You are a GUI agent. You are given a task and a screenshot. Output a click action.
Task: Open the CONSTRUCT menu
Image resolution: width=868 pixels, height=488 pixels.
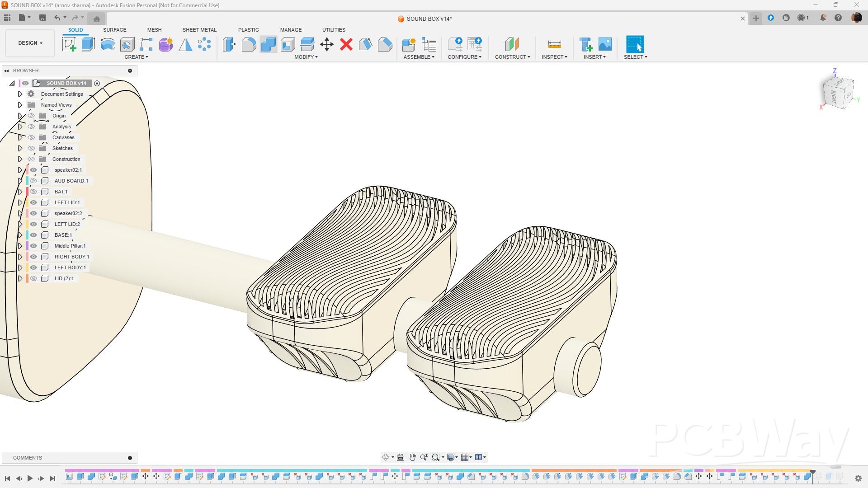coord(512,57)
